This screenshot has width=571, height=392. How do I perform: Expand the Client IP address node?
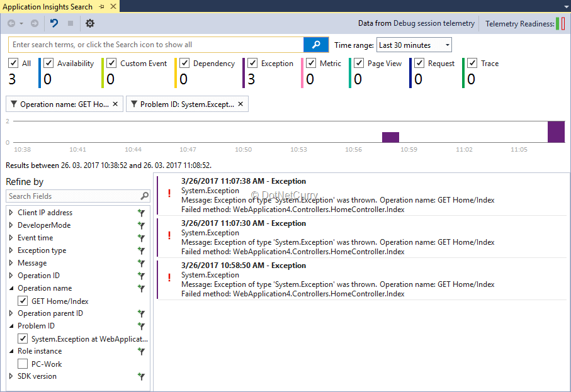[x=11, y=213]
